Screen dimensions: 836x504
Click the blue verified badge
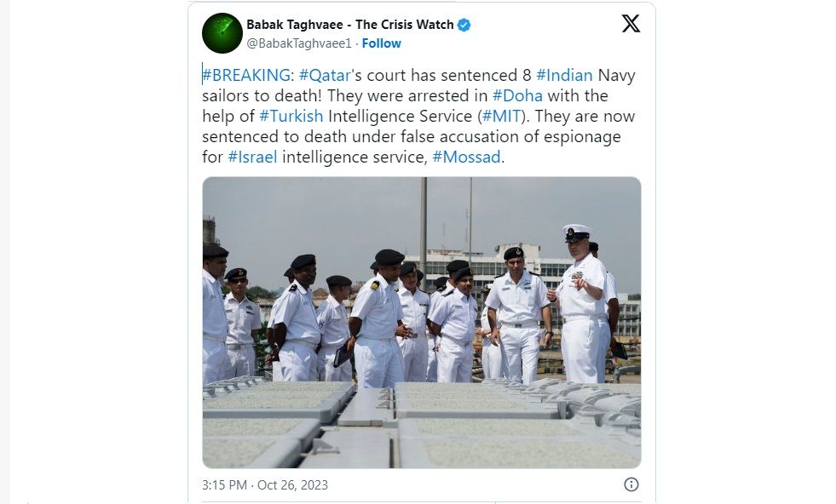click(x=464, y=25)
